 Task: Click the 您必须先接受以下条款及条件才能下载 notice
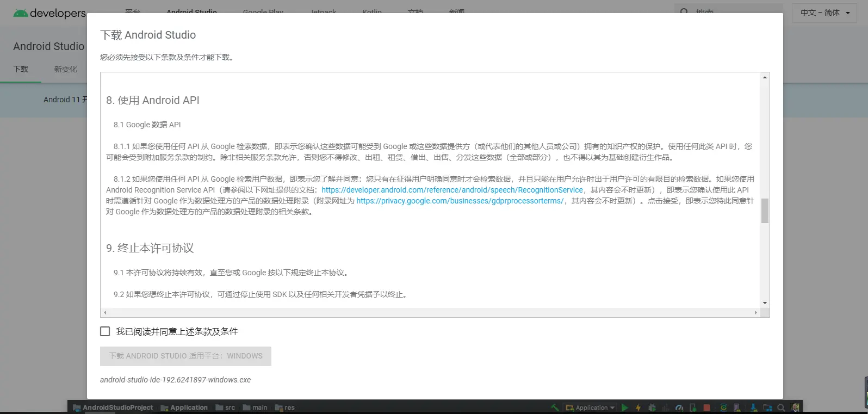pyautogui.click(x=168, y=57)
